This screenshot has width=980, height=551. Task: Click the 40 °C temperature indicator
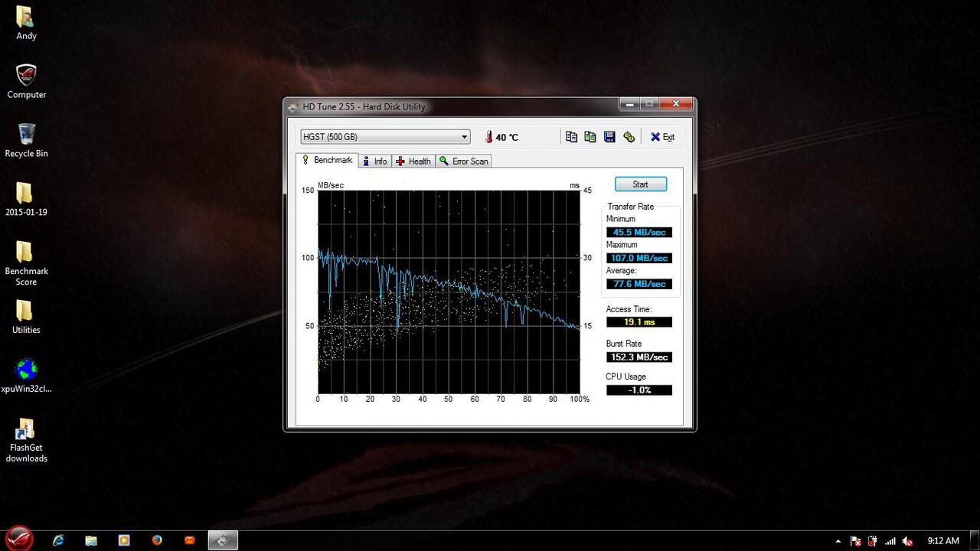click(501, 137)
